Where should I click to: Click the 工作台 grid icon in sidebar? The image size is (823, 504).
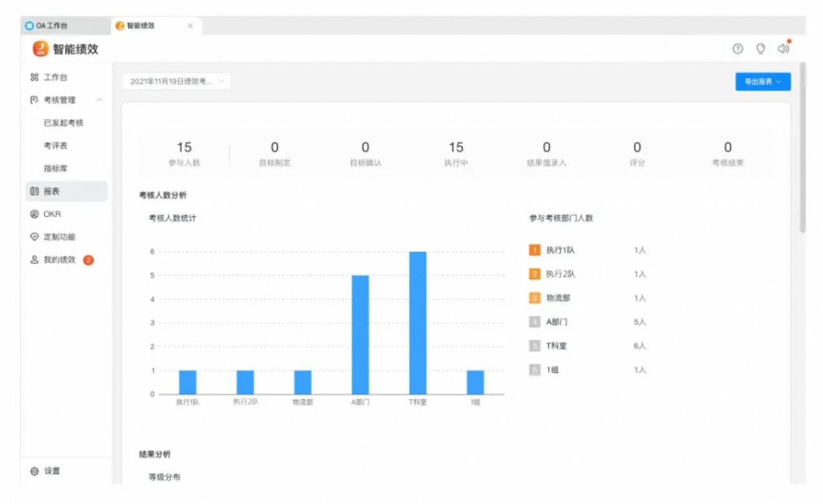point(35,77)
